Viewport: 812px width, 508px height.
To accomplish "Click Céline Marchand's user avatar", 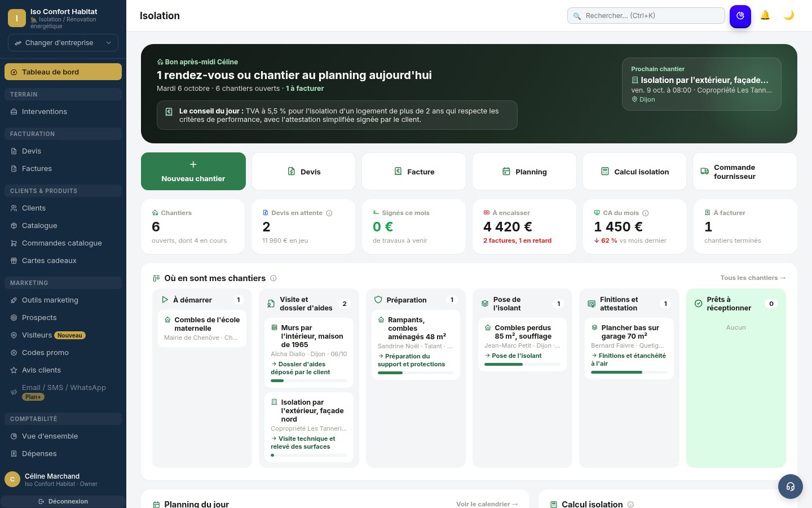I will tap(12, 479).
